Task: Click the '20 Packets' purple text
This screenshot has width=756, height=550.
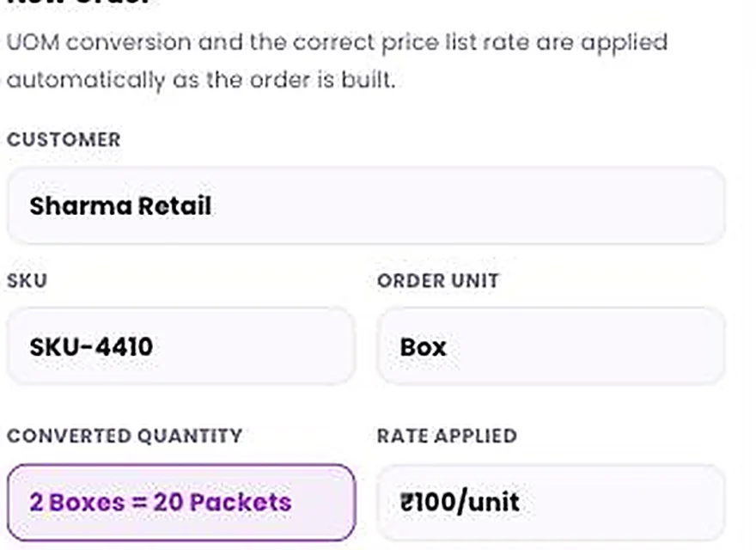Action: click(223, 502)
